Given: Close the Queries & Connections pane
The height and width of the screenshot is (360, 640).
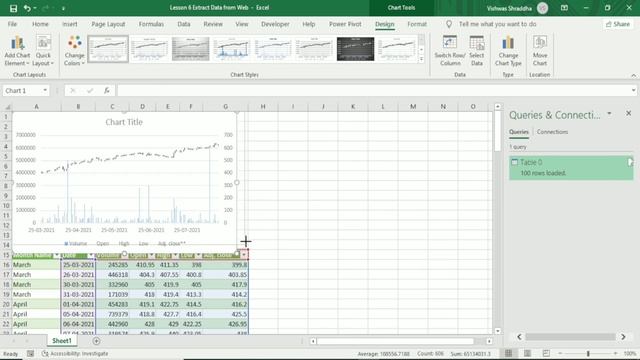Looking at the screenshot, I should tap(629, 113).
